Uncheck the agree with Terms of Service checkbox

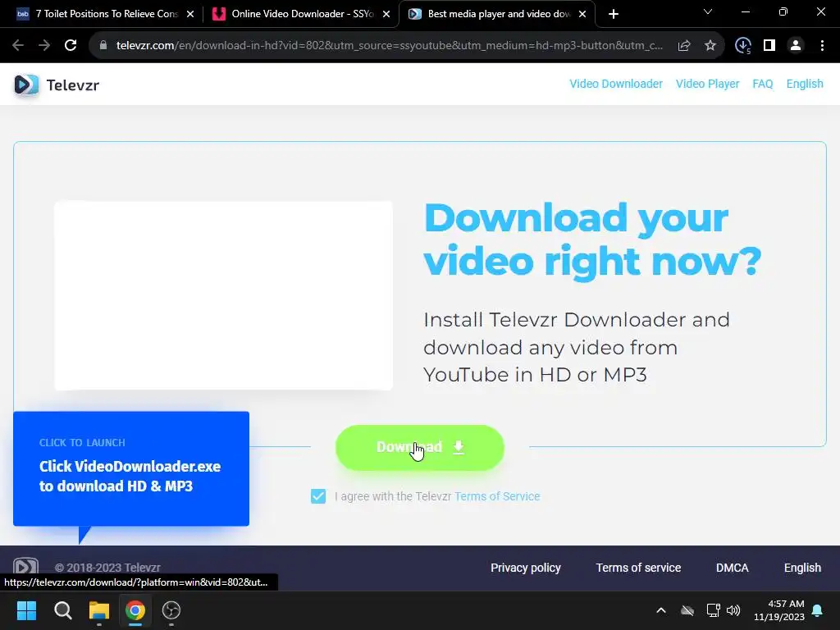(x=318, y=496)
